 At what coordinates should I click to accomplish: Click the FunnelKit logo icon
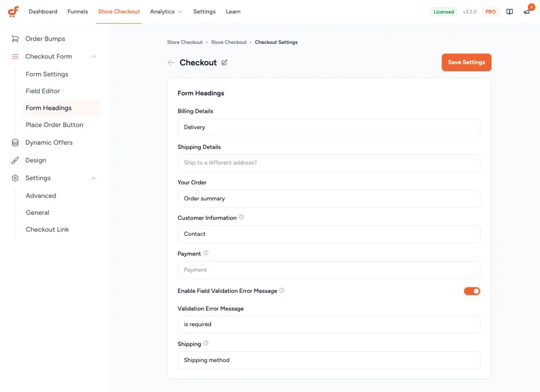click(x=13, y=12)
